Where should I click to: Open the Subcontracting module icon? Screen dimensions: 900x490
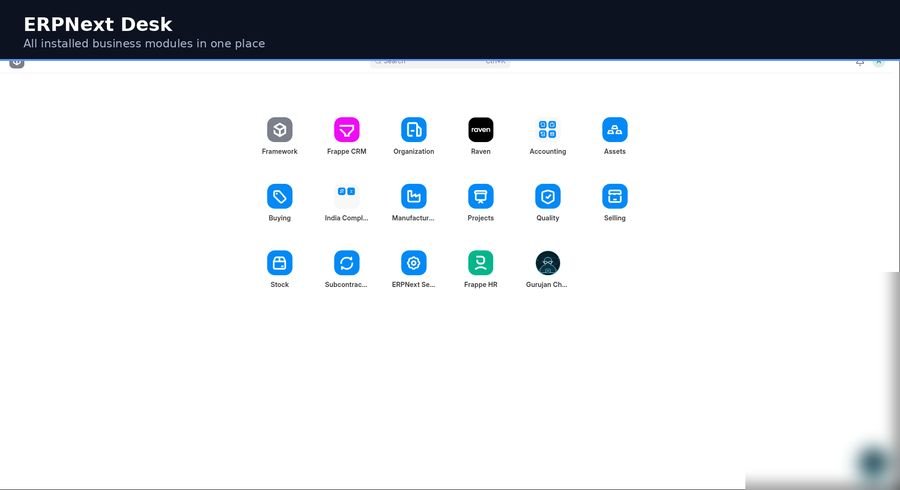click(347, 263)
